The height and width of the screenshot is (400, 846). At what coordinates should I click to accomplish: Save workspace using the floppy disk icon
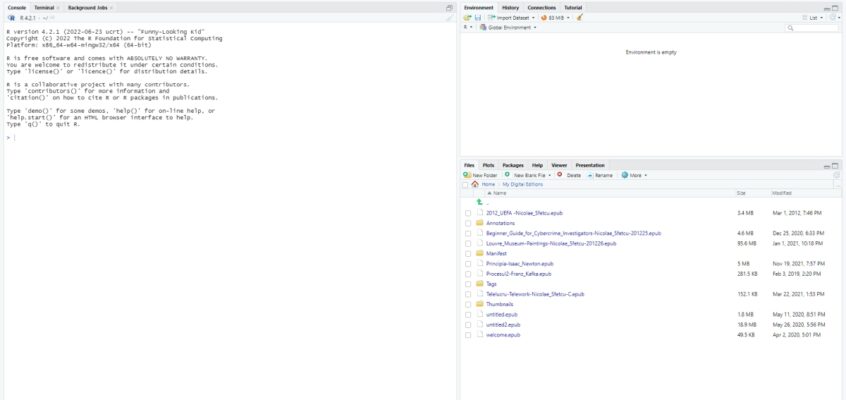click(477, 18)
